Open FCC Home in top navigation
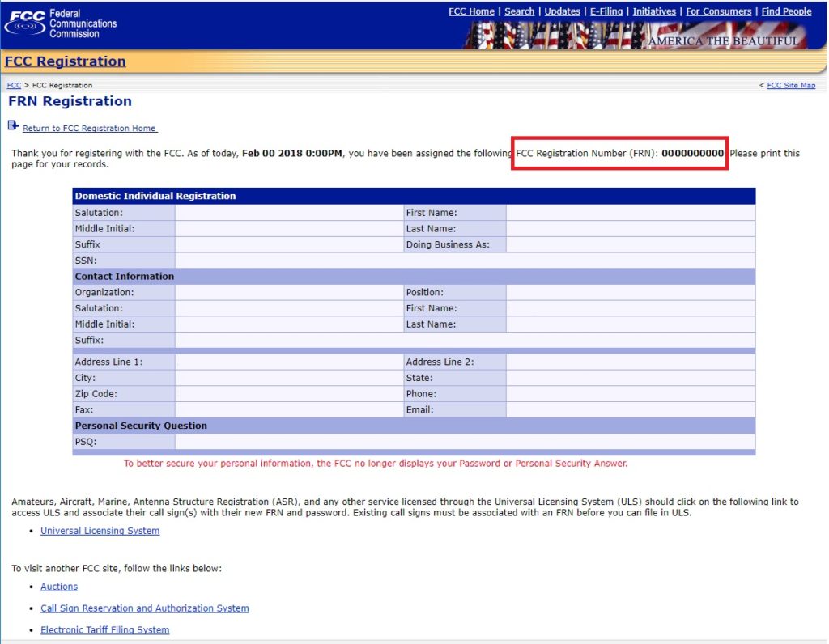This screenshot has width=829, height=644. coord(471,11)
